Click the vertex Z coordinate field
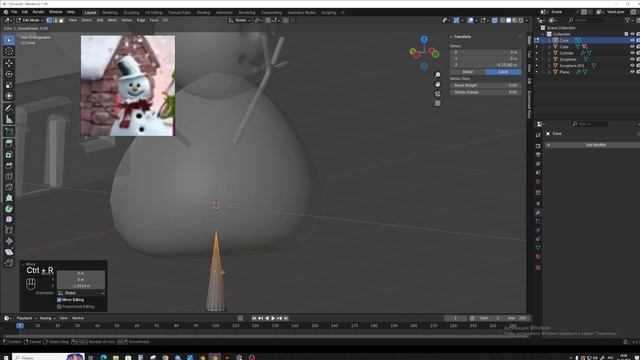Image resolution: width=640 pixels, height=360 pixels. [486, 65]
